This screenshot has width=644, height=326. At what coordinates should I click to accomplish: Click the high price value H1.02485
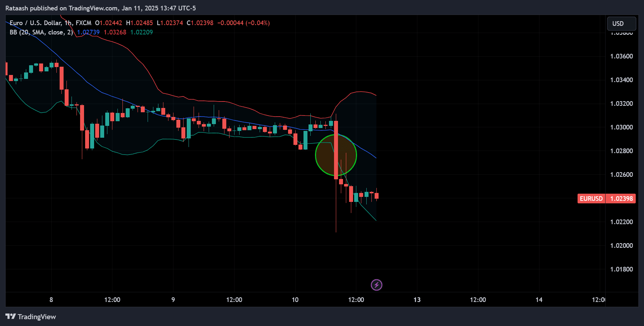click(x=139, y=23)
